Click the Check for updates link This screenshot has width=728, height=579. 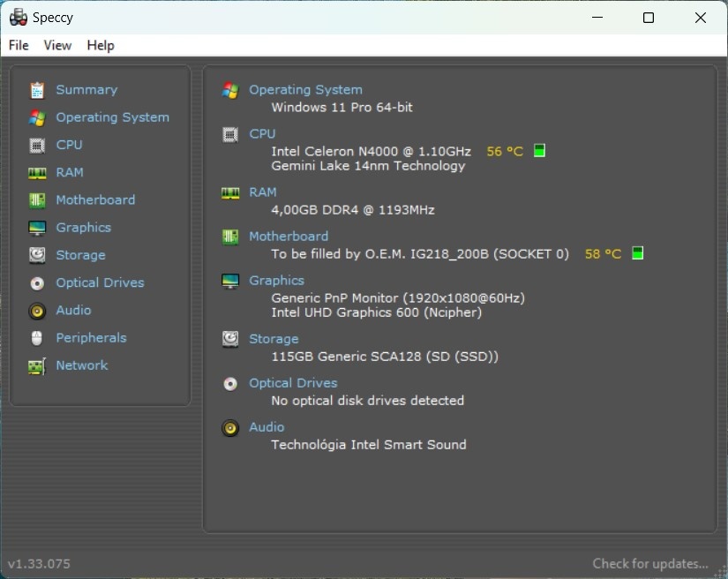click(649, 563)
